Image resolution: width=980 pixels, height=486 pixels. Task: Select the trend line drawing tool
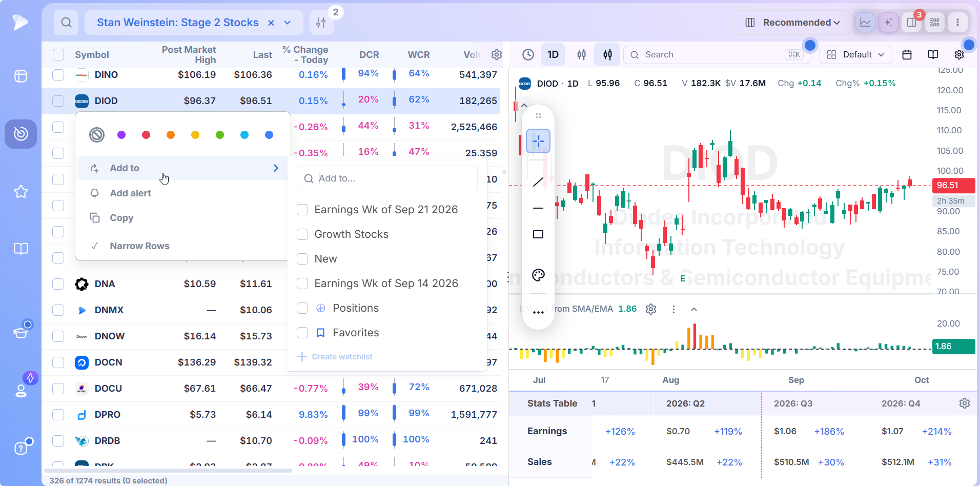[x=538, y=181]
